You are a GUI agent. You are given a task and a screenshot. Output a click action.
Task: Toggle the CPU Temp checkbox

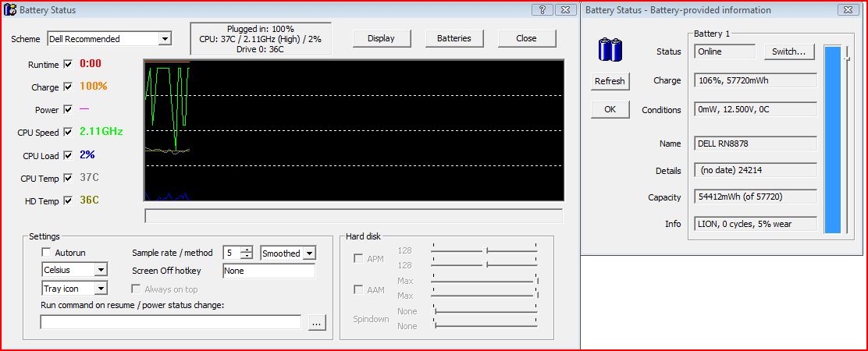coord(68,178)
